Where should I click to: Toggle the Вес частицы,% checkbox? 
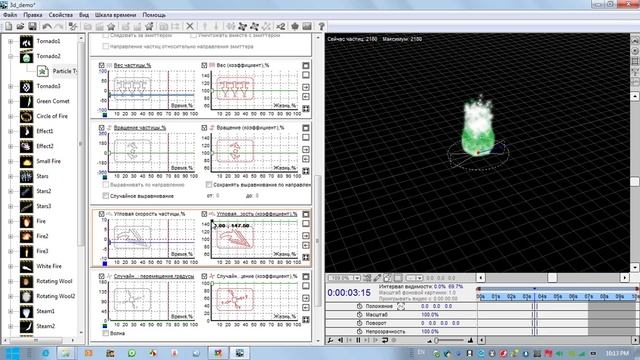click(x=102, y=65)
